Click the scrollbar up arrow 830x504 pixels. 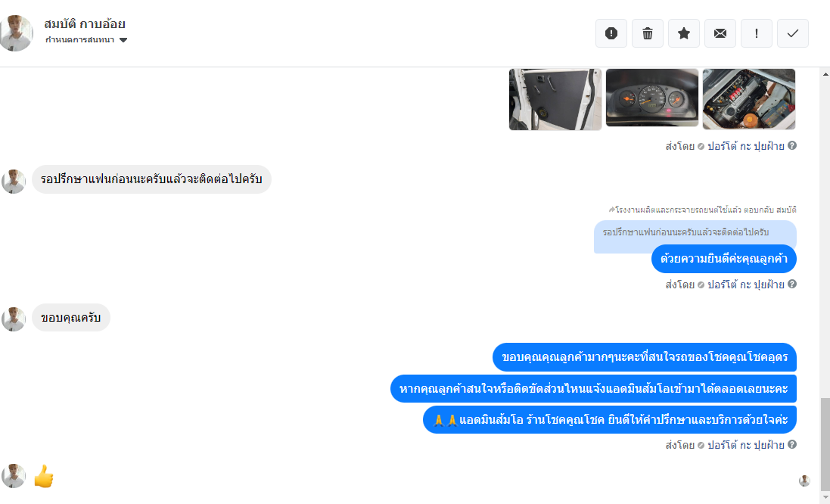point(825,74)
